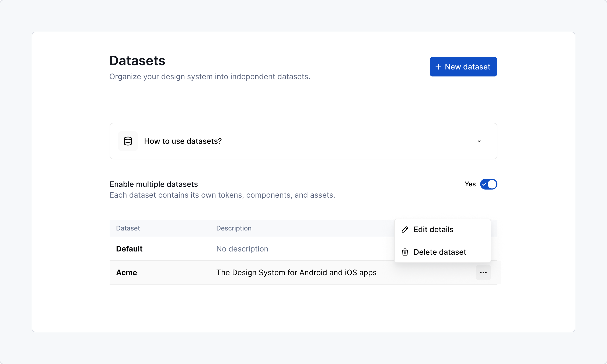Click the database icon beside "How to use datasets?"

pyautogui.click(x=128, y=141)
